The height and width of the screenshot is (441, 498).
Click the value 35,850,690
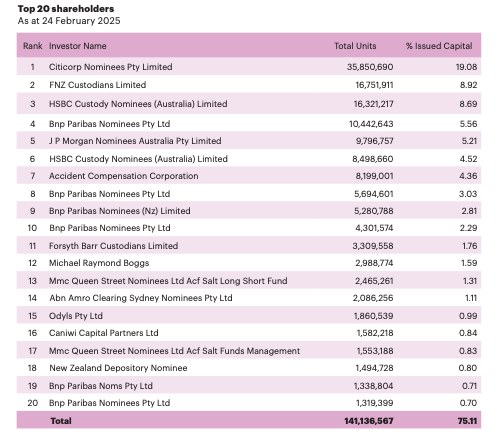coord(370,67)
